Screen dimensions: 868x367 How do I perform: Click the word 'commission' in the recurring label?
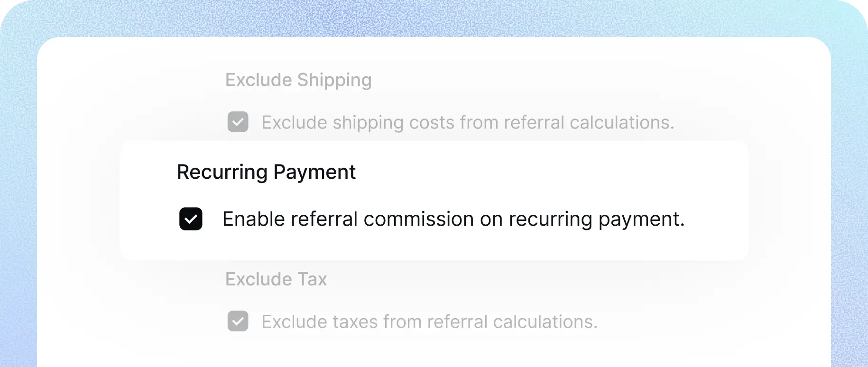(x=418, y=219)
